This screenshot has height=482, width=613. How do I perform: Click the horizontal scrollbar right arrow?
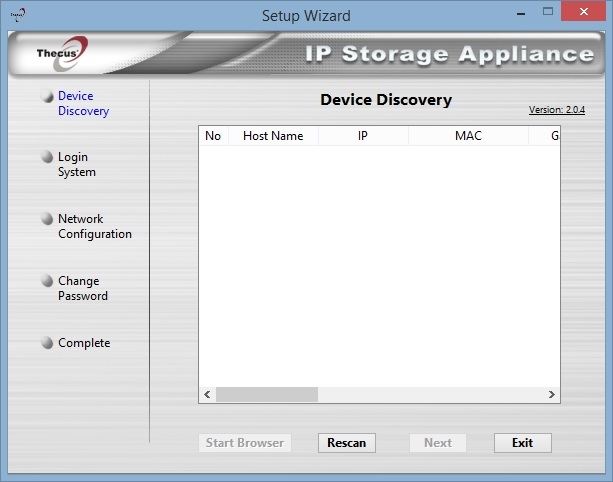[552, 394]
